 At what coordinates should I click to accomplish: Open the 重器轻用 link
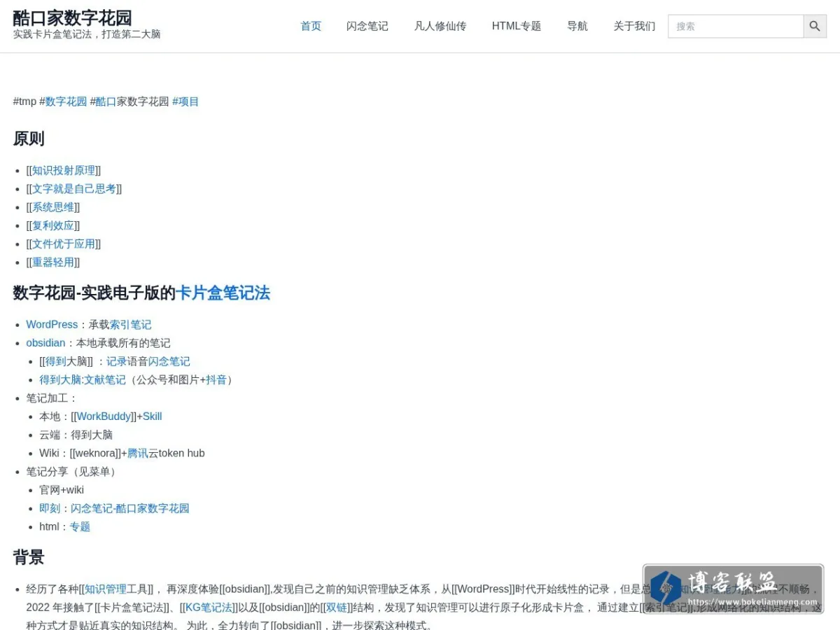53,262
